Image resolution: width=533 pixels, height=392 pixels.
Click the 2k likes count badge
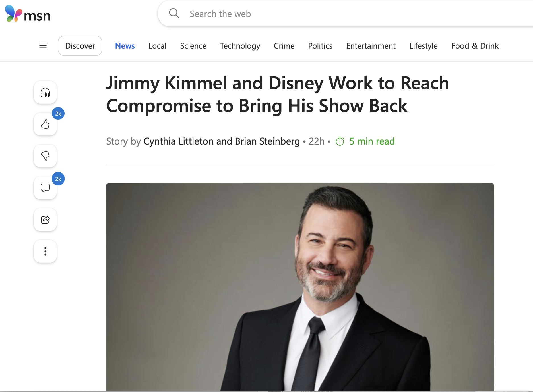tap(58, 114)
